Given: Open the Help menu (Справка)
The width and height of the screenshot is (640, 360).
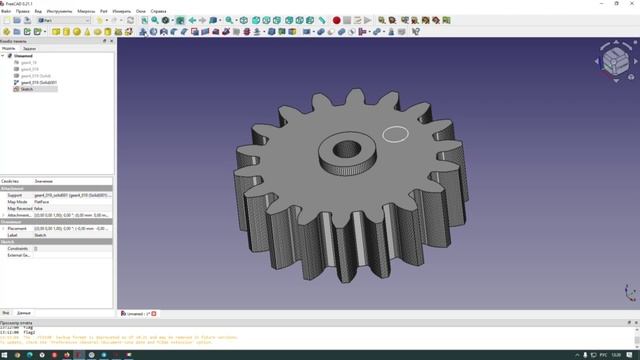Looking at the screenshot, I should [158, 11].
